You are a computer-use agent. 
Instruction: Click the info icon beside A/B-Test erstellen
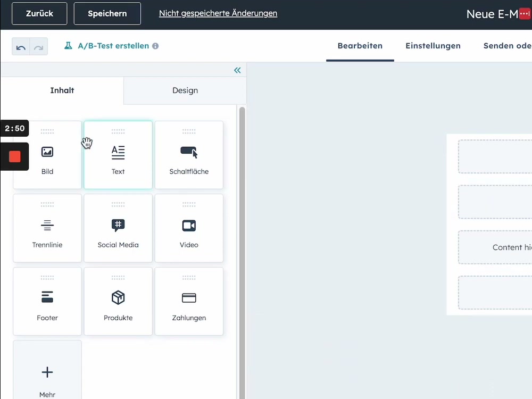[x=155, y=46]
